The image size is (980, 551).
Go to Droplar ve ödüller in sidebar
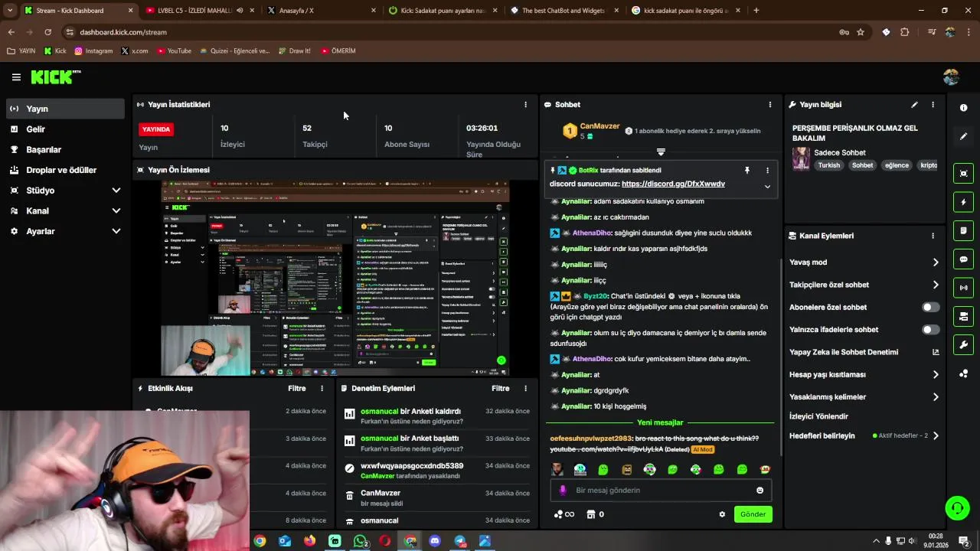coord(65,170)
